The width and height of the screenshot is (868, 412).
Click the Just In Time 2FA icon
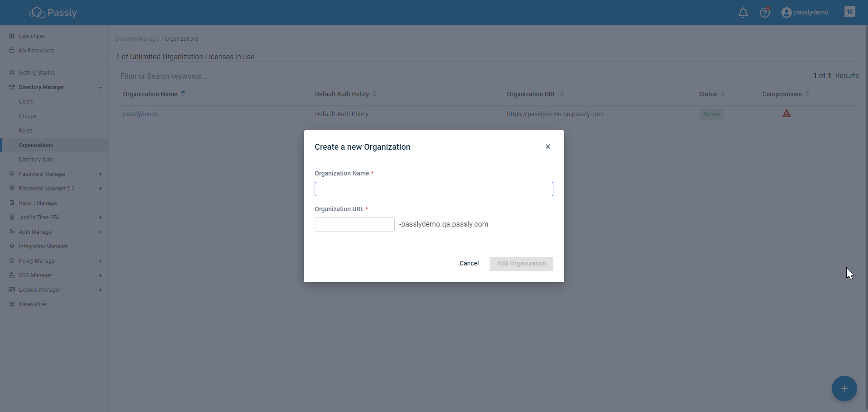click(12, 217)
